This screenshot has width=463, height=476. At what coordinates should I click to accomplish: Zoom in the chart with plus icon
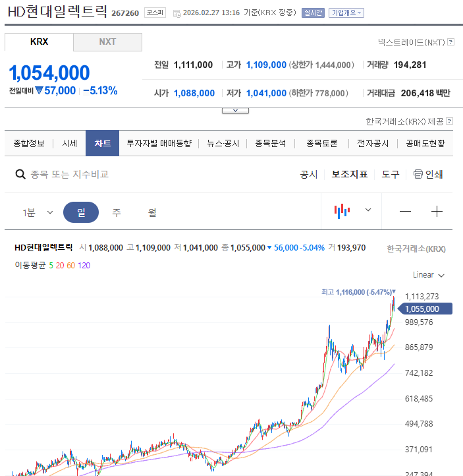[437, 211]
